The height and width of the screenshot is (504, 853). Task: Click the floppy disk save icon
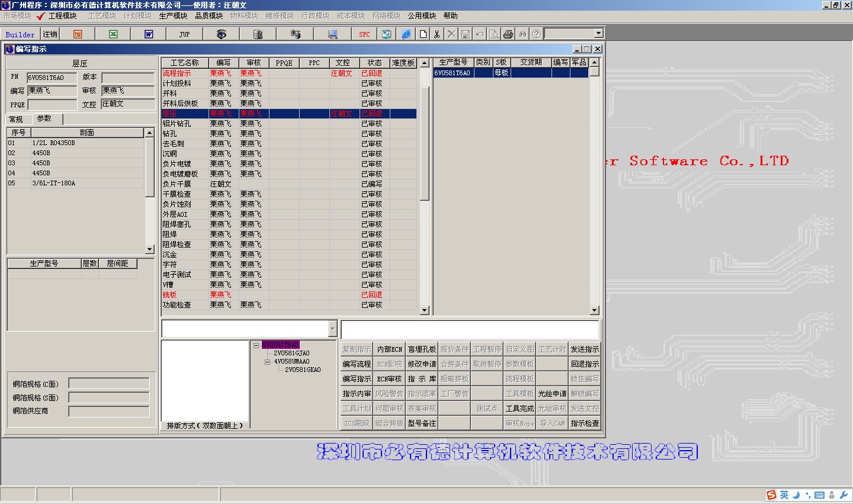click(466, 34)
